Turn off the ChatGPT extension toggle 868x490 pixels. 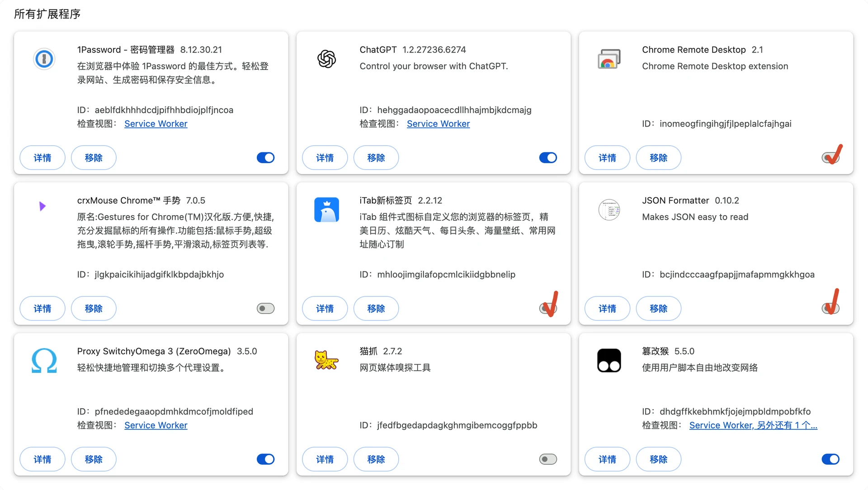tap(548, 158)
